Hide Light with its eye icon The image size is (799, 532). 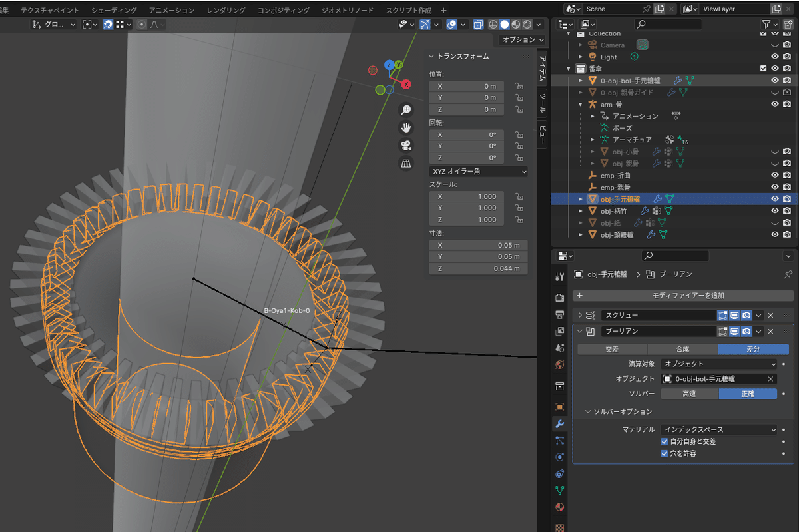(775, 57)
